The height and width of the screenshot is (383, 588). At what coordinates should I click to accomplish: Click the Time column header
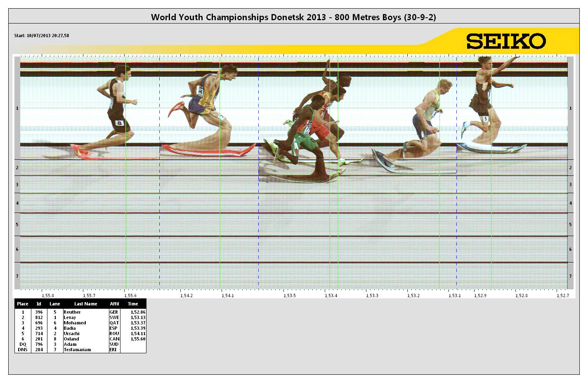click(133, 304)
